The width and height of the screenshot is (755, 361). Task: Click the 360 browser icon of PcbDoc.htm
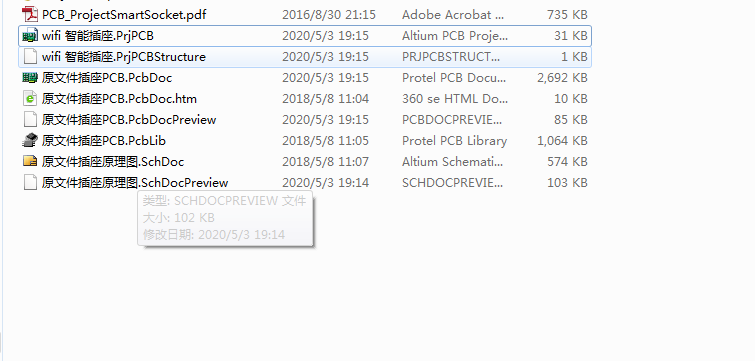click(x=30, y=99)
